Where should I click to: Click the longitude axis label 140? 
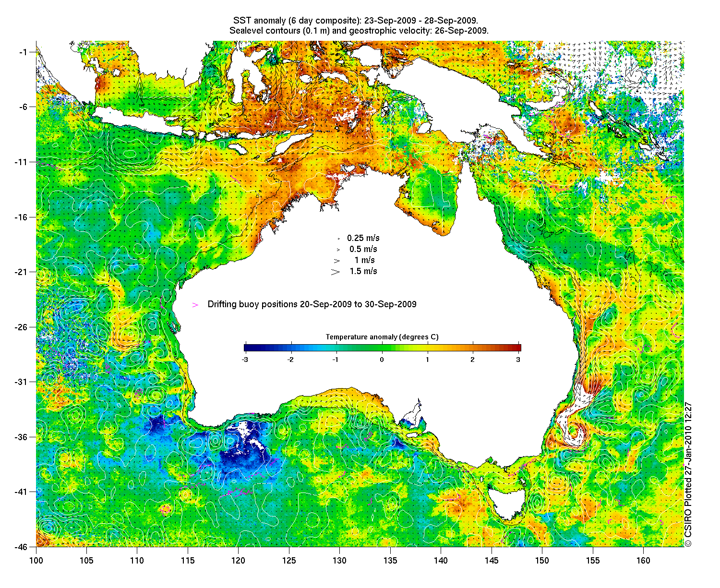[x=441, y=561]
